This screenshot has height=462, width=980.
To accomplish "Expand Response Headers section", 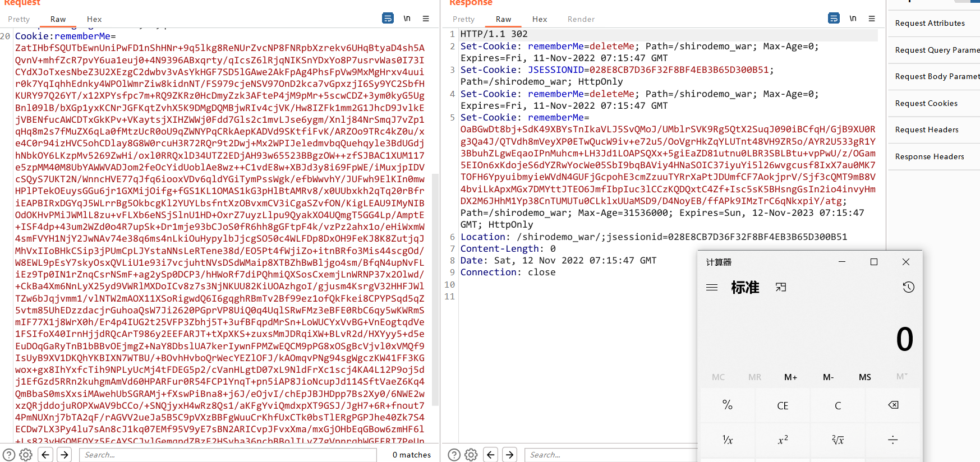I will pyautogui.click(x=934, y=156).
